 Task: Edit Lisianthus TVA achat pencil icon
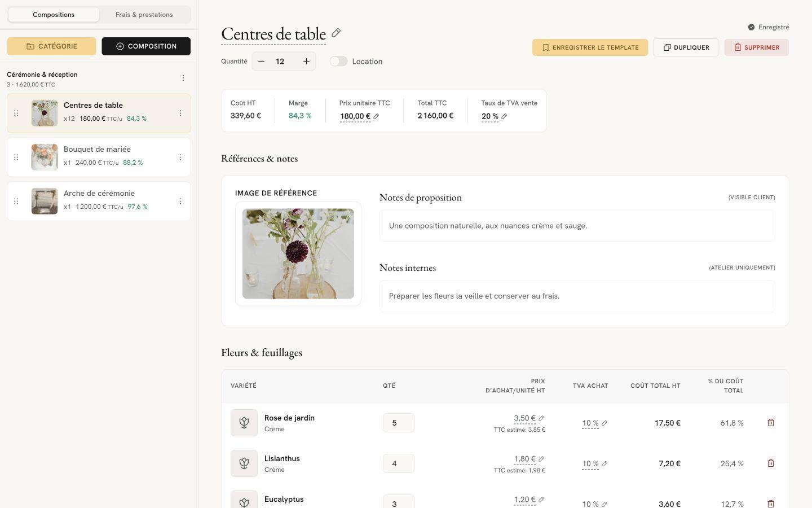[604, 463]
